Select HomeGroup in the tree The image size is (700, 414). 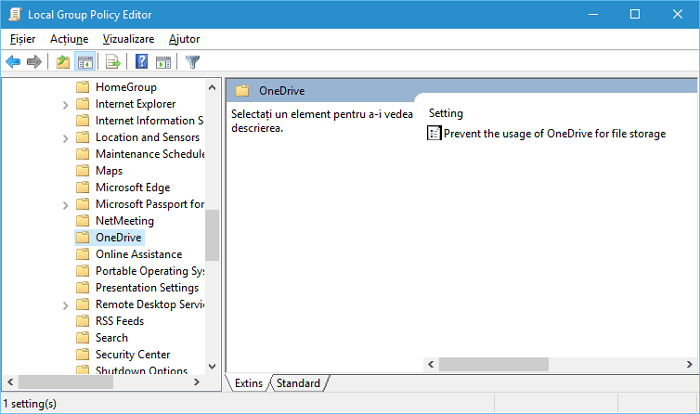126,87
